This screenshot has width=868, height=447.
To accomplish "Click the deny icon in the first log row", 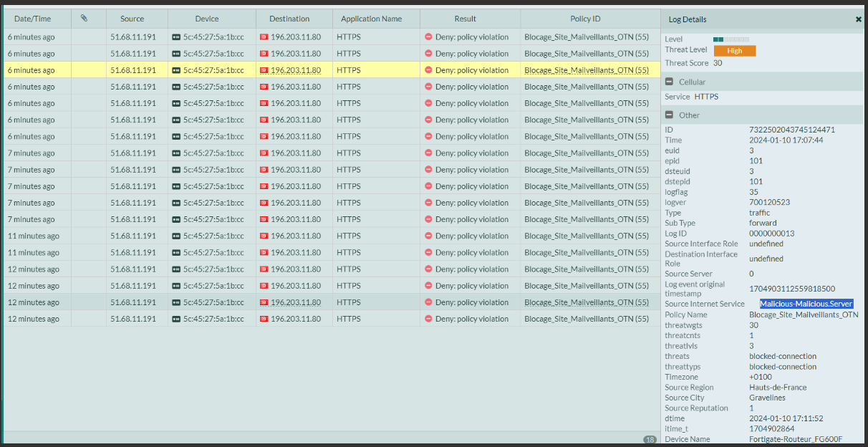I will coord(428,37).
